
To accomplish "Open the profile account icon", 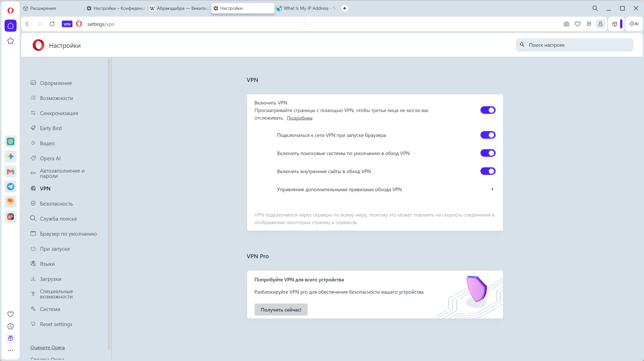I will coord(600,24).
